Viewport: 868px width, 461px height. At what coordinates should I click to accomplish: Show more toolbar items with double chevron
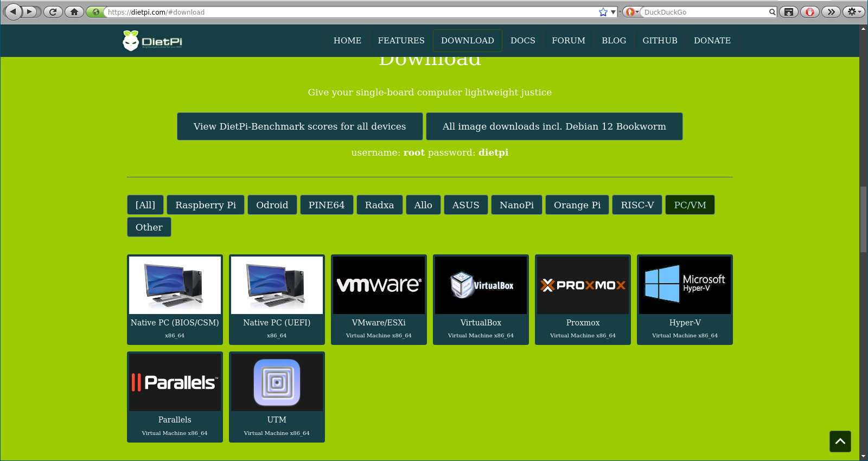[831, 11]
